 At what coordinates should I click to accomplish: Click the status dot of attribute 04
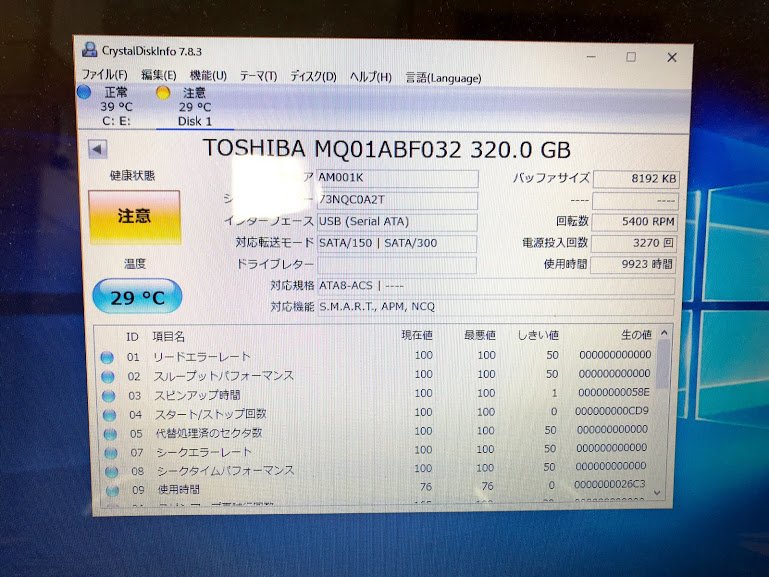109,415
